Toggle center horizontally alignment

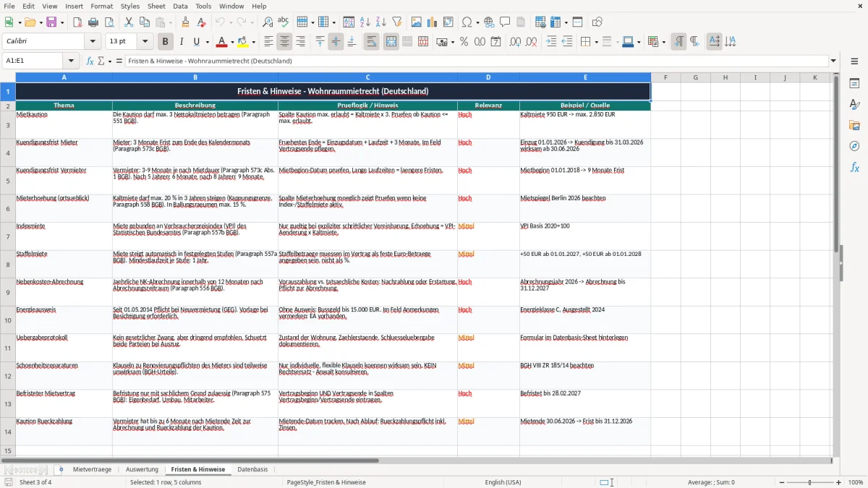coord(284,42)
